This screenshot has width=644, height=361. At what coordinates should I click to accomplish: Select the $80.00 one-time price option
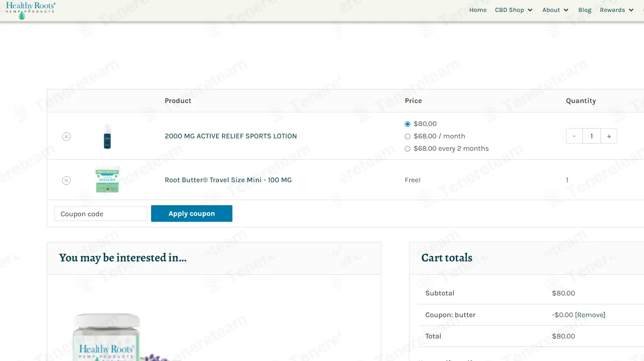407,124
